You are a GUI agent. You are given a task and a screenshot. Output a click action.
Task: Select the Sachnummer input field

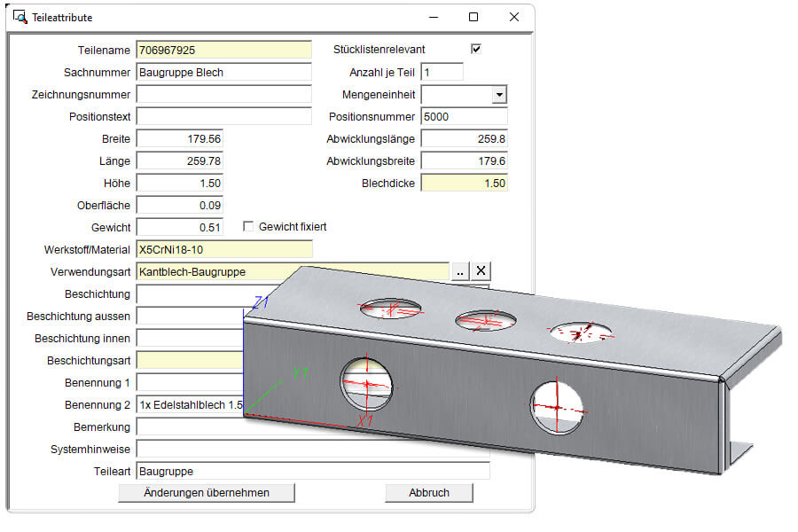tap(223, 72)
